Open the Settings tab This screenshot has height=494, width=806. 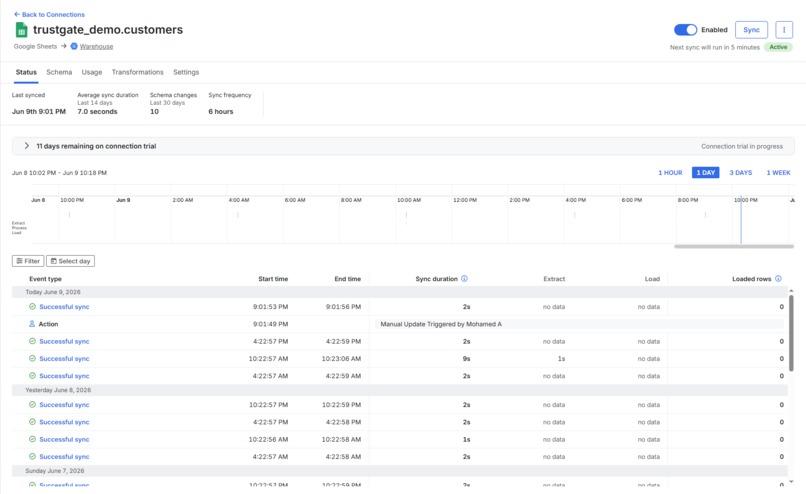[186, 72]
